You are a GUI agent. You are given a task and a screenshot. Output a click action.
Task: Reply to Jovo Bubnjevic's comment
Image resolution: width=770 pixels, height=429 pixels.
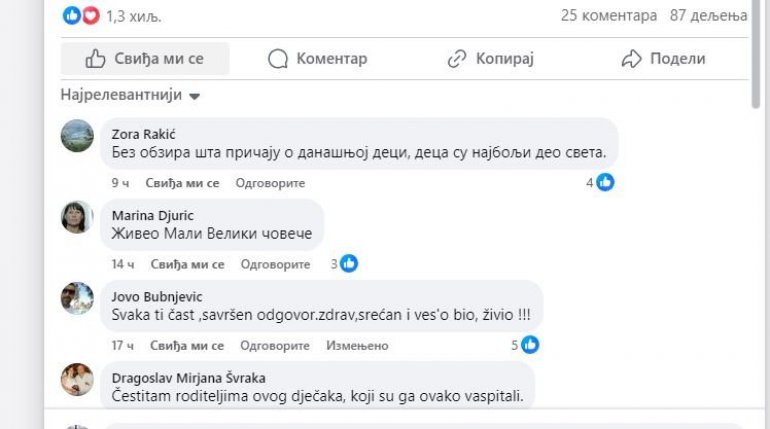point(276,345)
